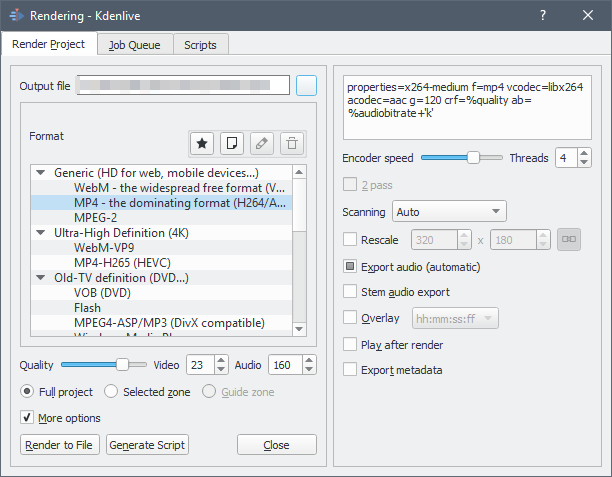The height and width of the screenshot is (477, 612).
Task: Open the Scripts tab
Action: (x=201, y=45)
